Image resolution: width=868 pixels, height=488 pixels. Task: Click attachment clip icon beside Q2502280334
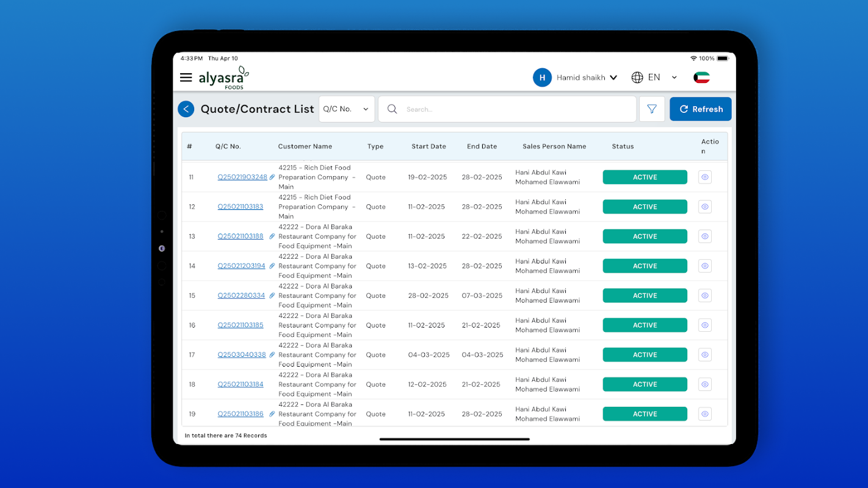272,295
